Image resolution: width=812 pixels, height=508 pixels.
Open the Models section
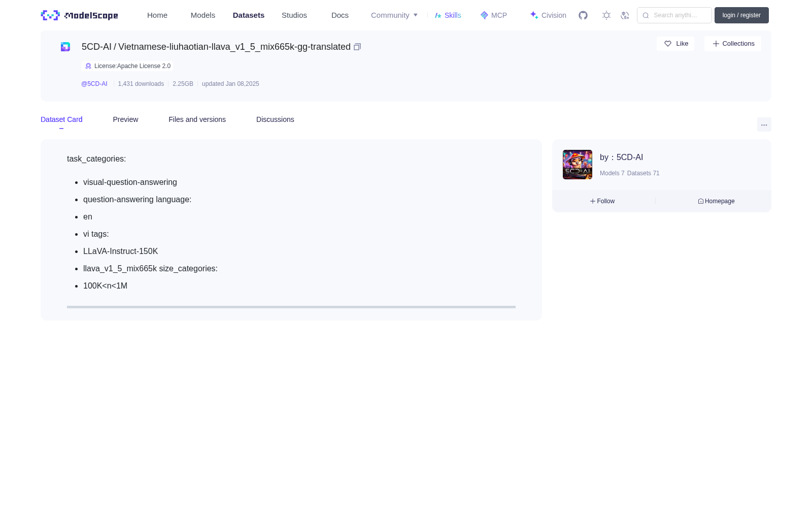(x=203, y=15)
